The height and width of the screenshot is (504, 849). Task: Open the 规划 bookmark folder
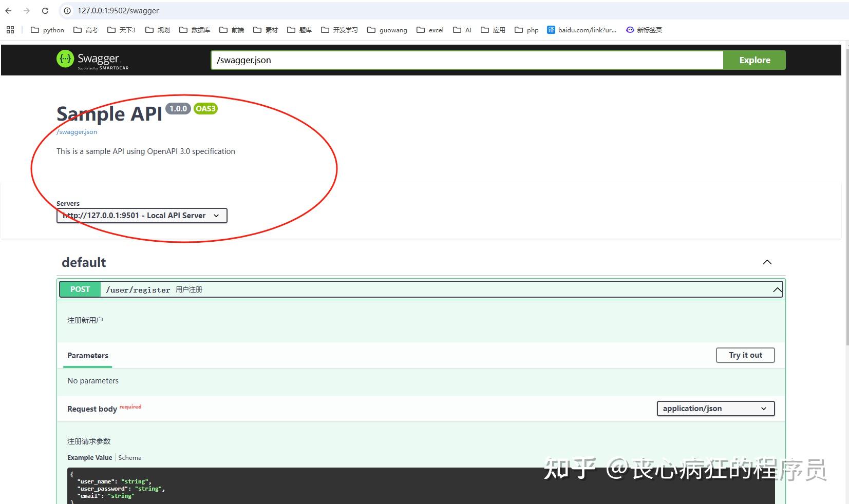point(157,30)
